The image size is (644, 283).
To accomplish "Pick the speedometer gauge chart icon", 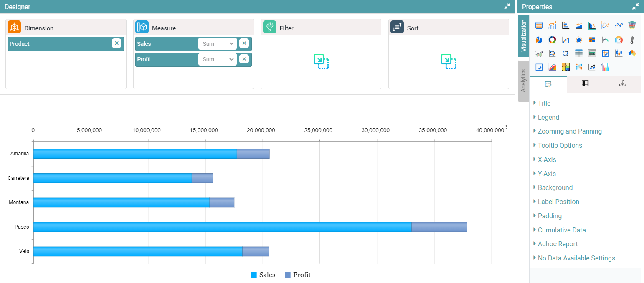I will click(619, 40).
